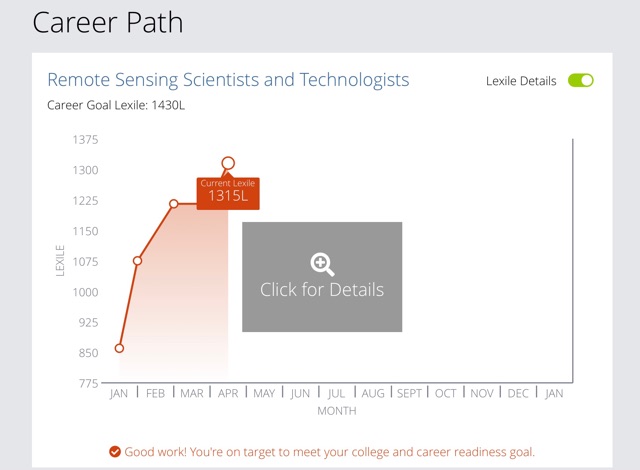Viewport: 640px width, 470px height.
Task: Click the orange checkmark icon
Action: tap(115, 452)
